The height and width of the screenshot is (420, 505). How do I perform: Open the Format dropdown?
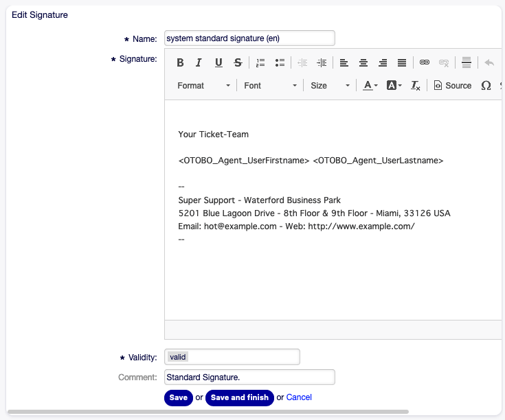203,86
